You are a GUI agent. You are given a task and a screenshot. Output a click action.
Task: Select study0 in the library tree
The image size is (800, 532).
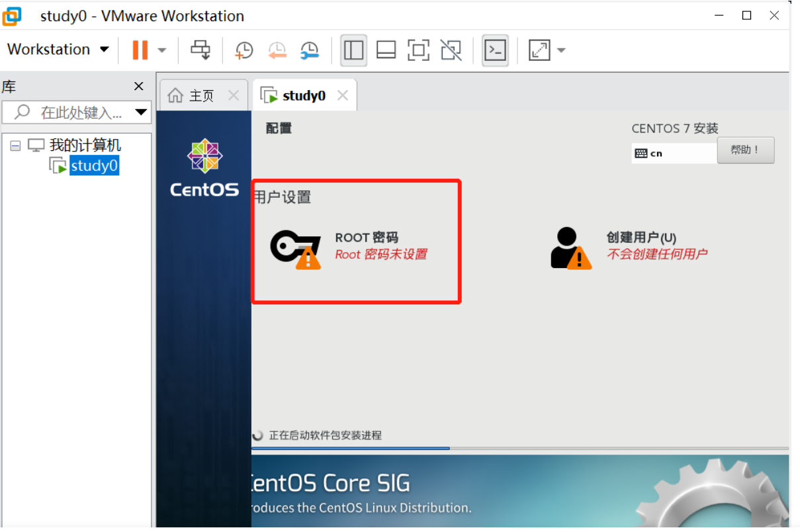(94, 165)
